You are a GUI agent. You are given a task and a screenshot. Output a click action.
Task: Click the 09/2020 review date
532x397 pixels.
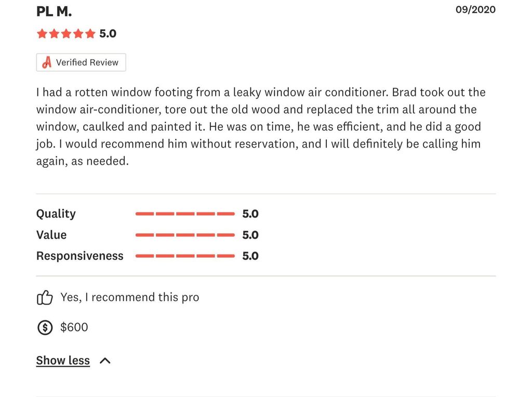pyautogui.click(x=475, y=9)
